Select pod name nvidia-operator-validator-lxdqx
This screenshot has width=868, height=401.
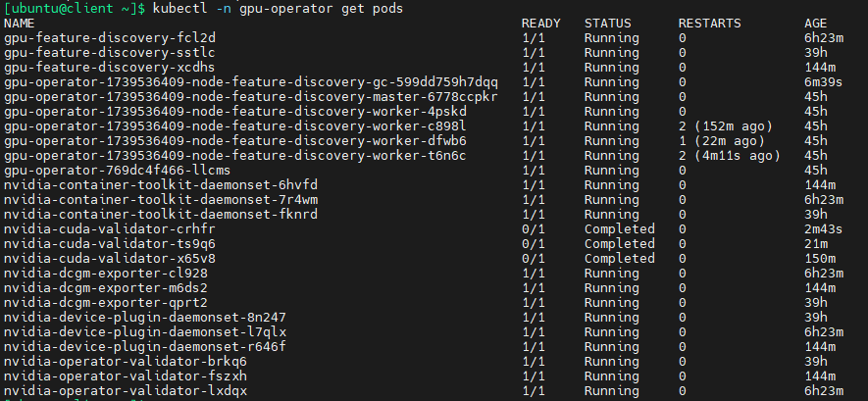(126, 391)
